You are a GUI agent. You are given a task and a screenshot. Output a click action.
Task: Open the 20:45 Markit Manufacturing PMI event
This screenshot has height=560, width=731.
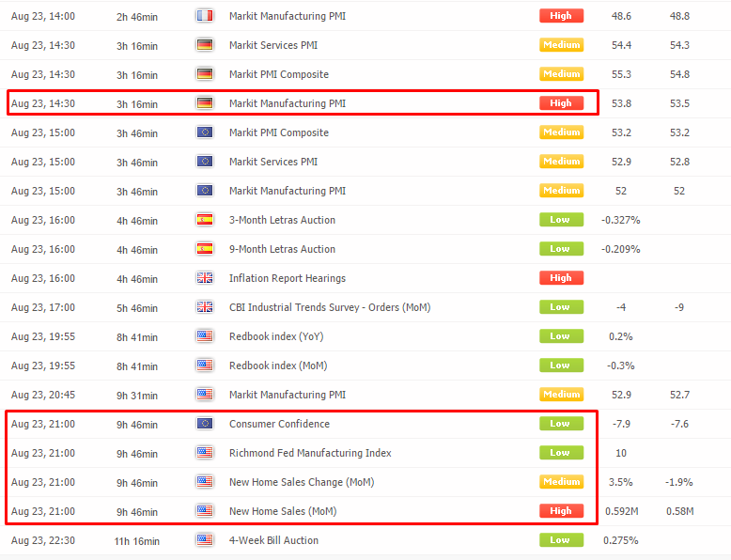tap(288, 395)
